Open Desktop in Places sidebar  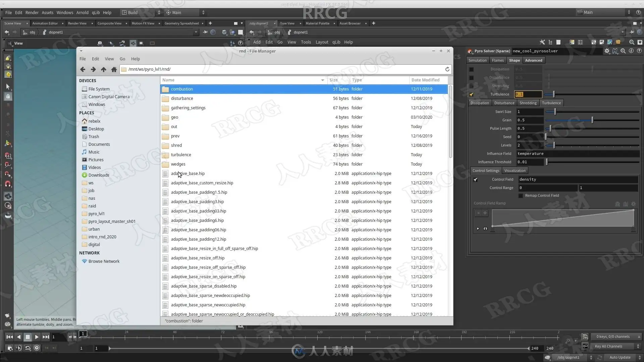[x=96, y=129]
